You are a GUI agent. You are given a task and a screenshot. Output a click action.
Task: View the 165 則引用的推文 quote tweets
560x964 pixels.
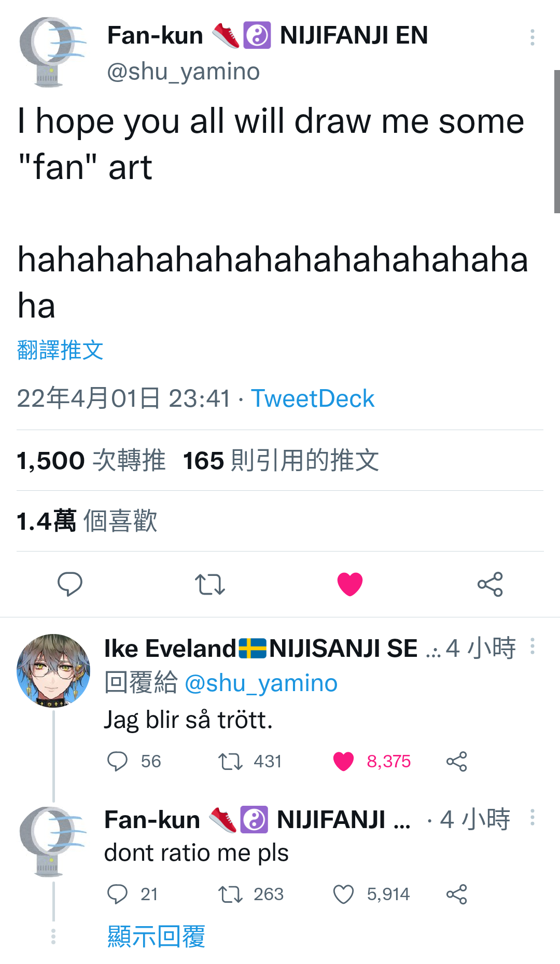[x=281, y=460]
